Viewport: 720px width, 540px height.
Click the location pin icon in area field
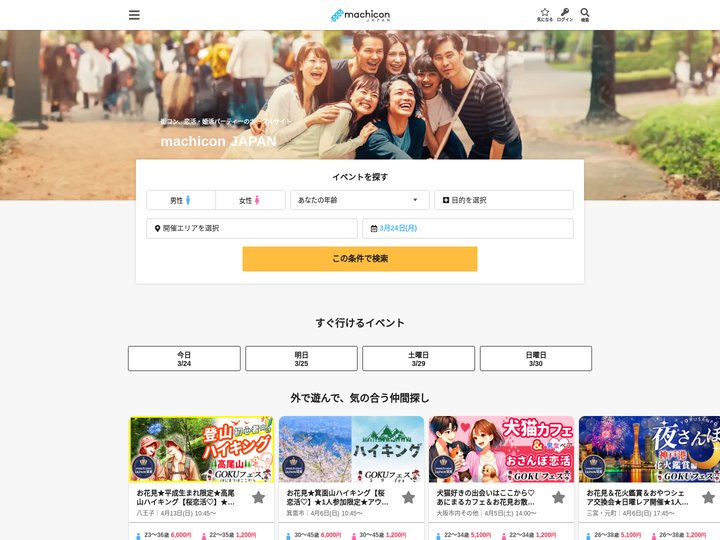(x=158, y=228)
